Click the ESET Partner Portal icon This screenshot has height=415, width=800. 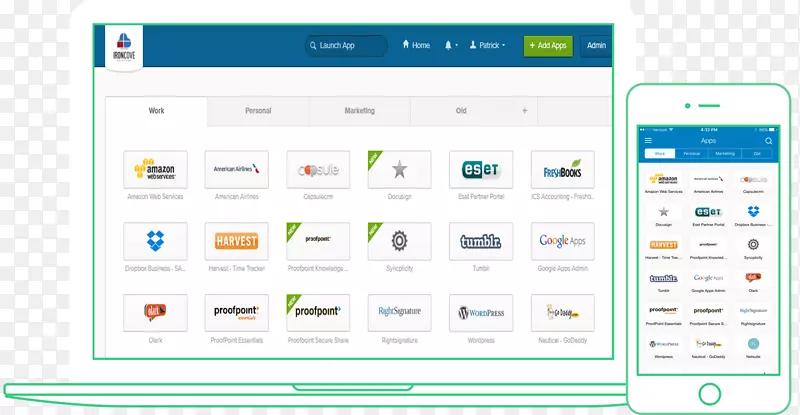point(481,169)
